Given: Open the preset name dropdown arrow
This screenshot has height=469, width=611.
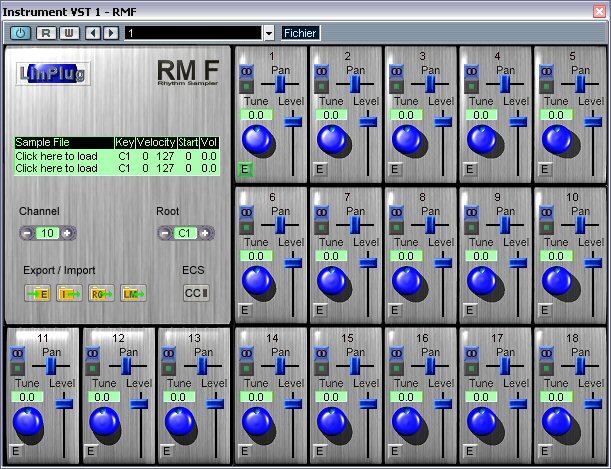Looking at the screenshot, I should click(269, 33).
